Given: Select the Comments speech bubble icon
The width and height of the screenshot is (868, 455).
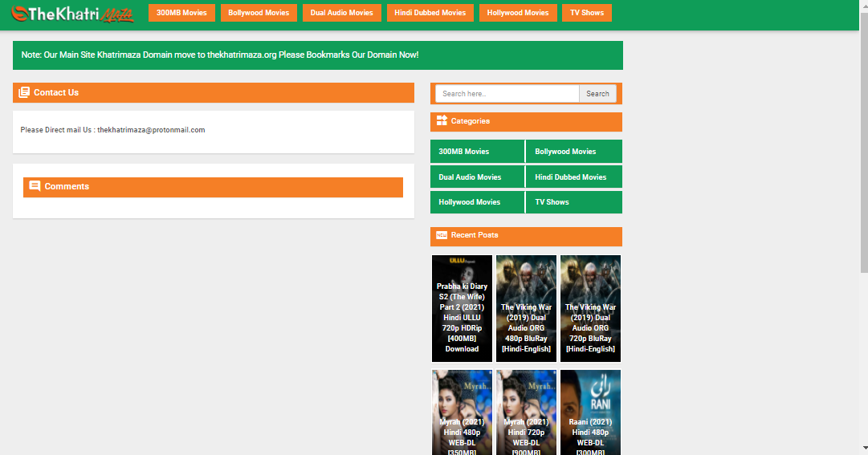Looking at the screenshot, I should pyautogui.click(x=35, y=186).
